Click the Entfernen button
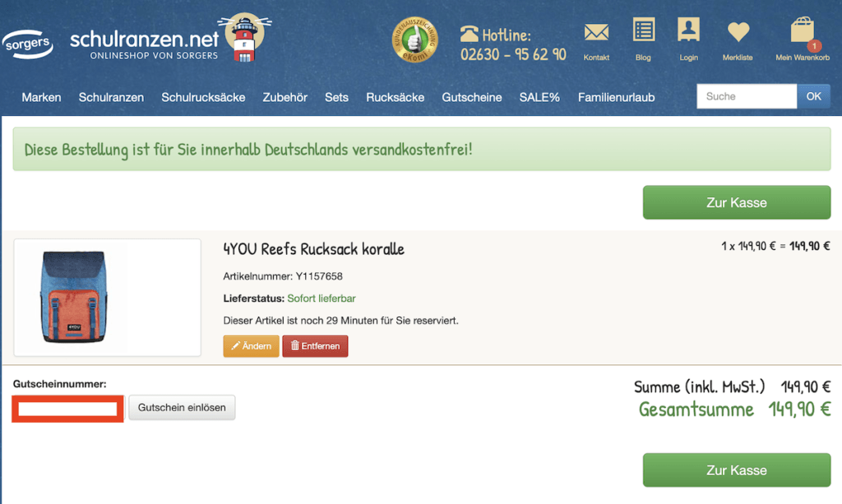The height and width of the screenshot is (504, 842). [x=315, y=346]
